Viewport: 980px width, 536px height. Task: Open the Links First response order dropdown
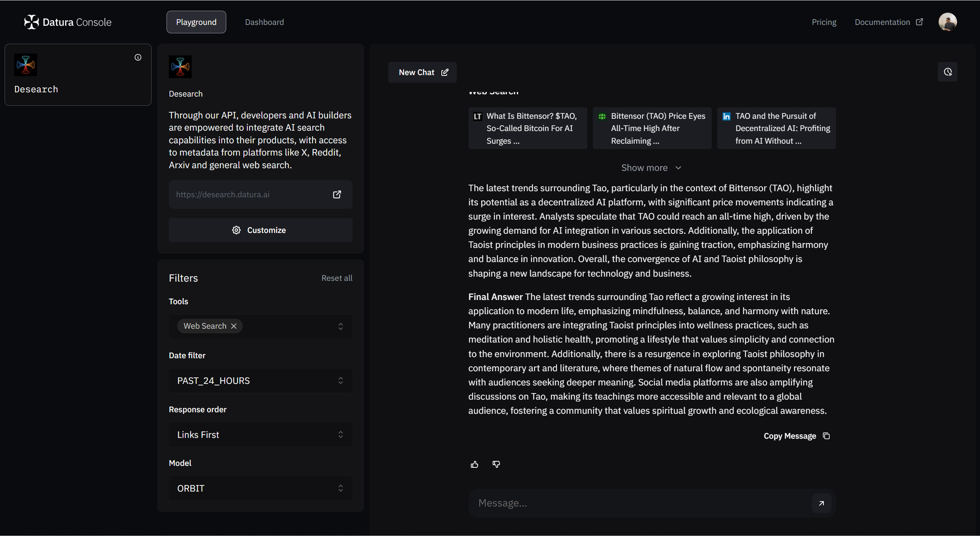260,434
